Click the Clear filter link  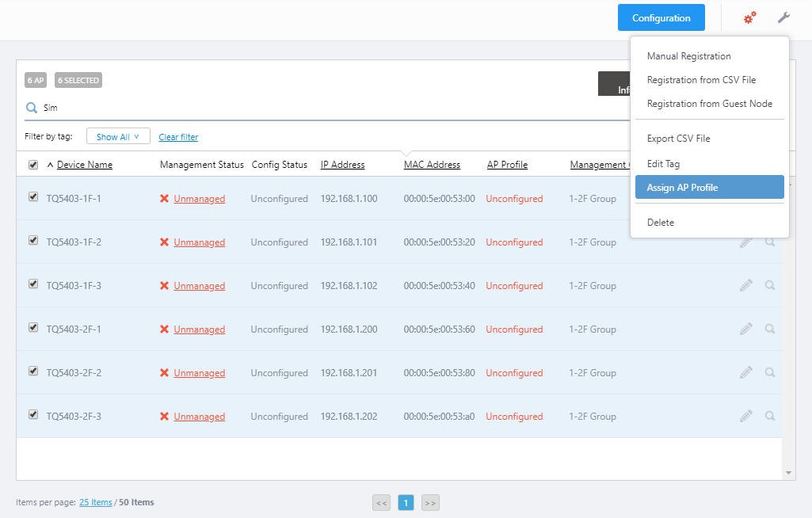pyautogui.click(x=178, y=137)
